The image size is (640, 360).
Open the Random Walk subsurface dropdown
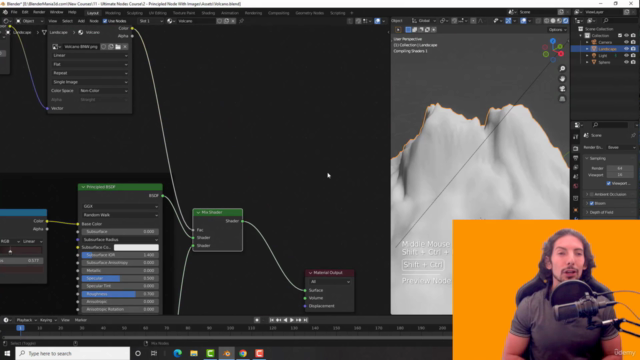[x=120, y=215]
